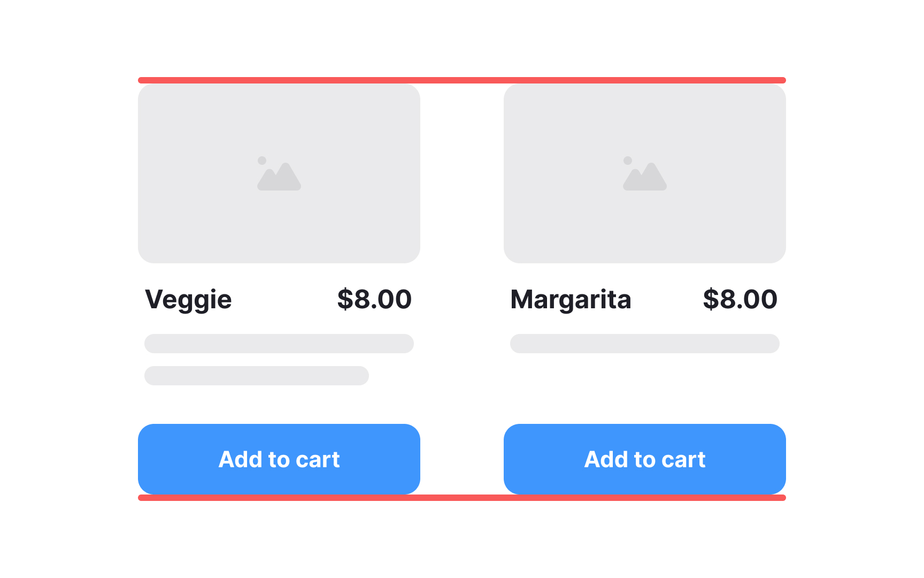
Task: Click the first description placeholder under Veggie
Action: pyautogui.click(x=278, y=344)
